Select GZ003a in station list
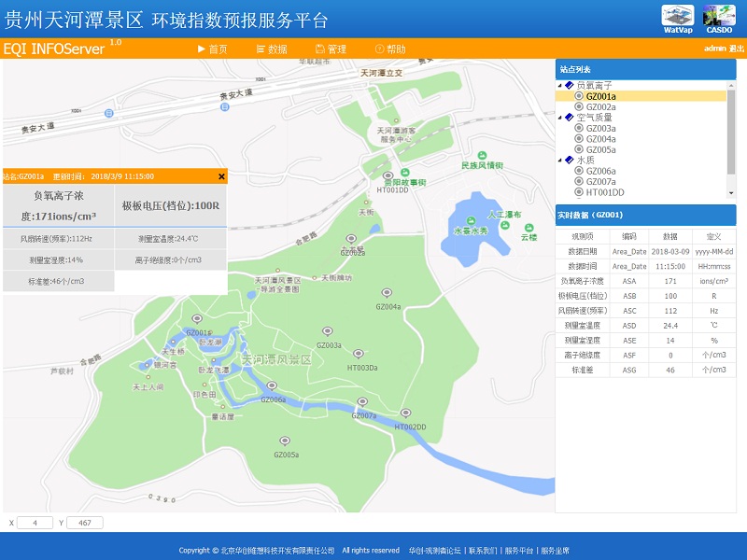The width and height of the screenshot is (747, 560). [600, 129]
